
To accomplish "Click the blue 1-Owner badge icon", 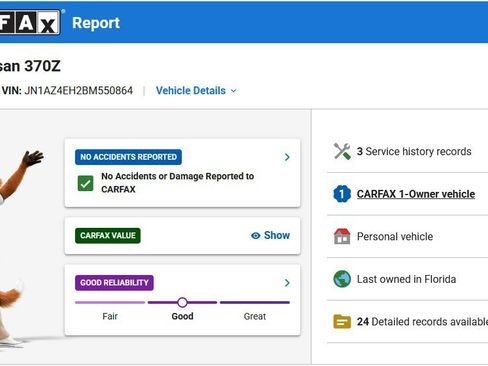I will click(x=342, y=194).
